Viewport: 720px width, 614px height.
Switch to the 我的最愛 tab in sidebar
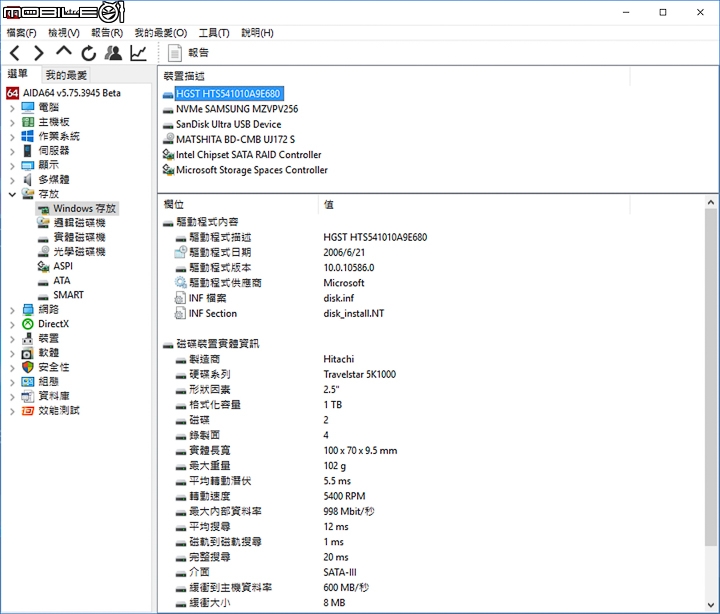coord(66,75)
